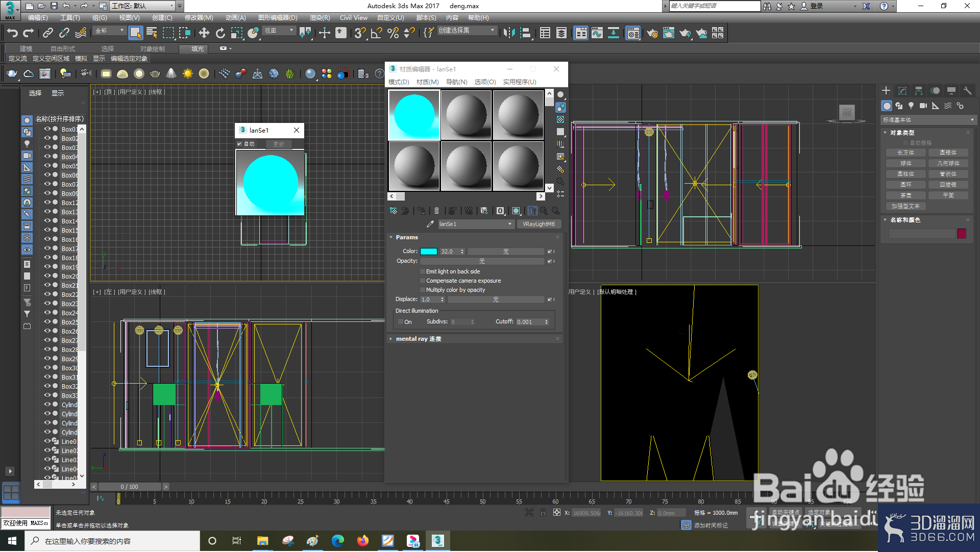The width and height of the screenshot is (980, 552).
Task: Activate the Select and Link chain icon
Action: tap(48, 33)
